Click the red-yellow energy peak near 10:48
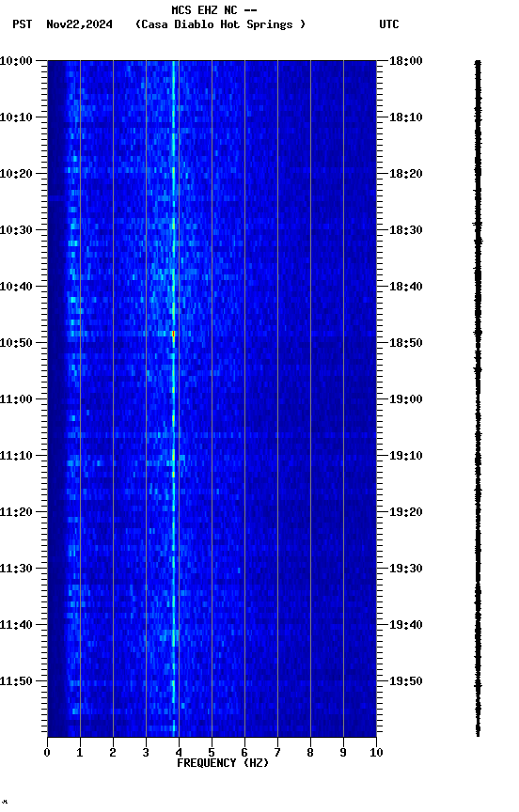This screenshot has width=519, height=812. 173,334
